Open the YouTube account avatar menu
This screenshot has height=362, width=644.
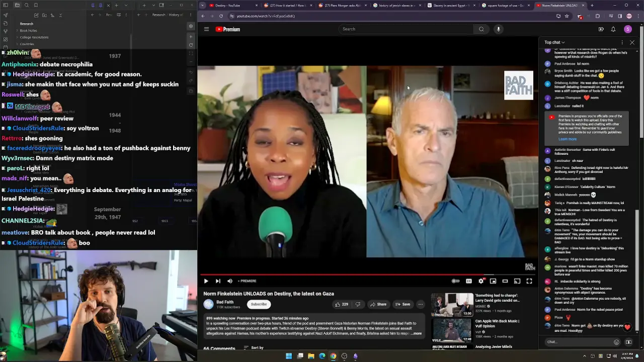point(628,29)
